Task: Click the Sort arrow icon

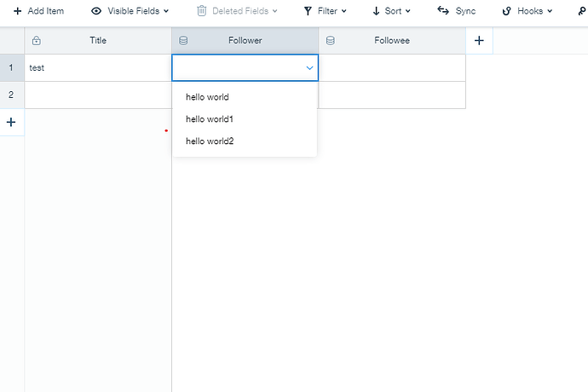Action: (x=377, y=11)
